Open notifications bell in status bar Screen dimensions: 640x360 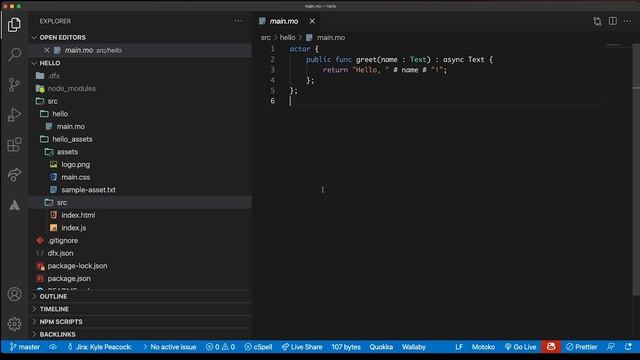pos(628,347)
